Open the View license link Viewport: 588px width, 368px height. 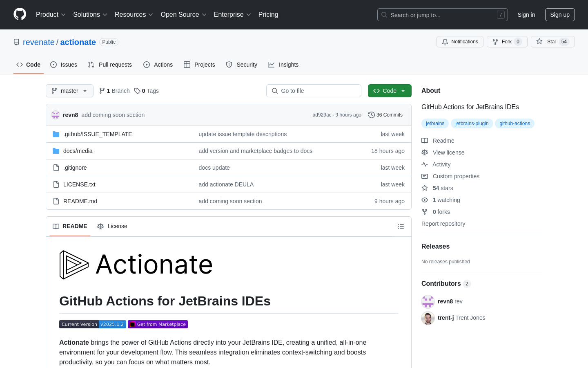click(x=443, y=153)
